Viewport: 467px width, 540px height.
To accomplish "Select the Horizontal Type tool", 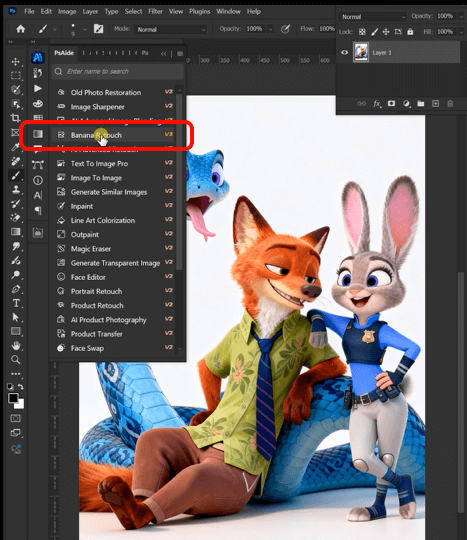I will (15, 303).
